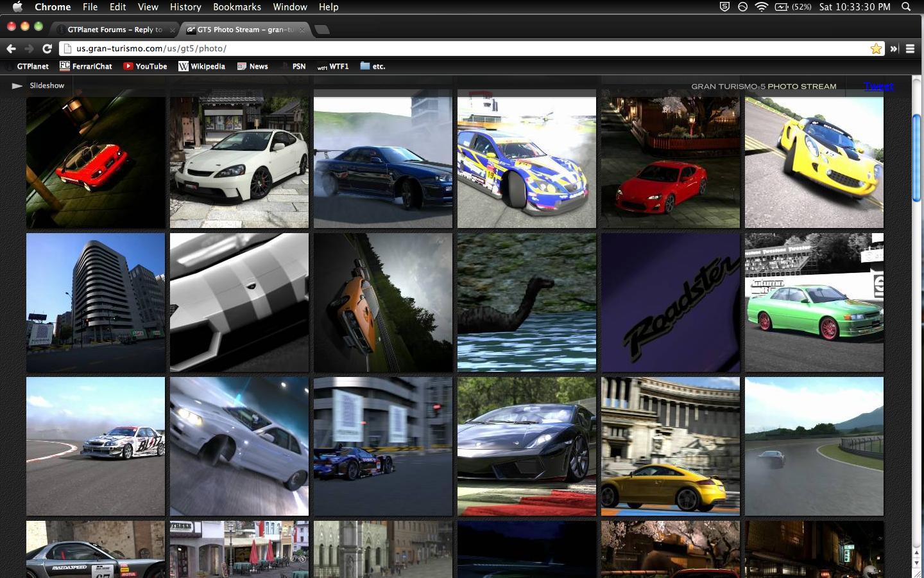Open the Apple menu
924x578 pixels.
[x=17, y=7]
